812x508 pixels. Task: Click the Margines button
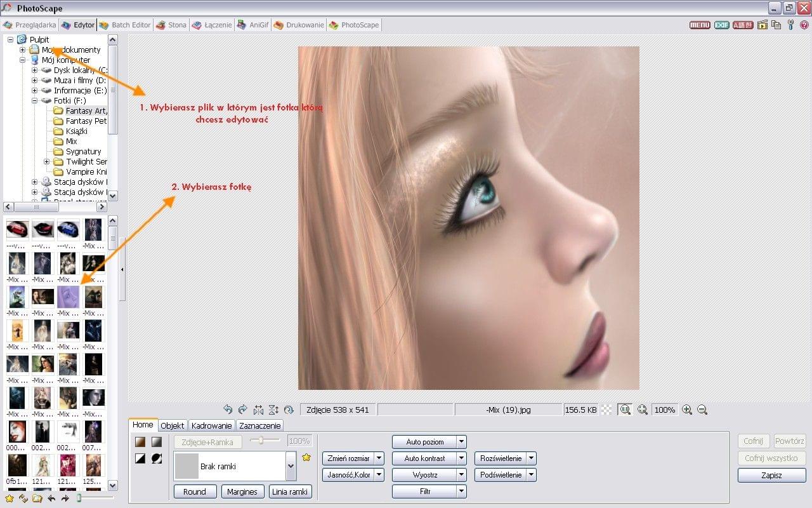click(x=243, y=491)
